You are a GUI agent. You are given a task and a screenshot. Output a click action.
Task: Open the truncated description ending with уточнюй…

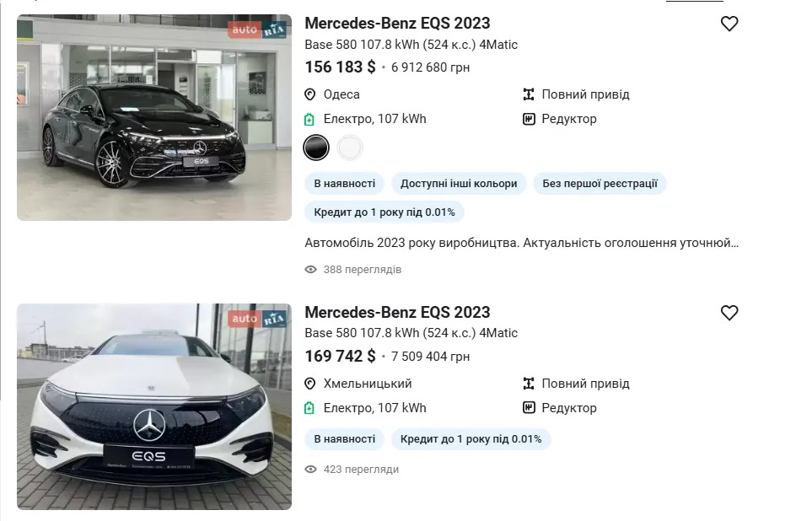[523, 243]
